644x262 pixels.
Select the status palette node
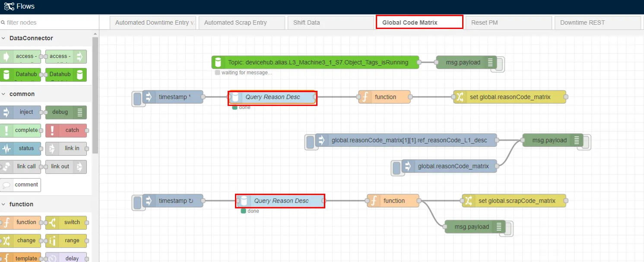click(x=20, y=148)
